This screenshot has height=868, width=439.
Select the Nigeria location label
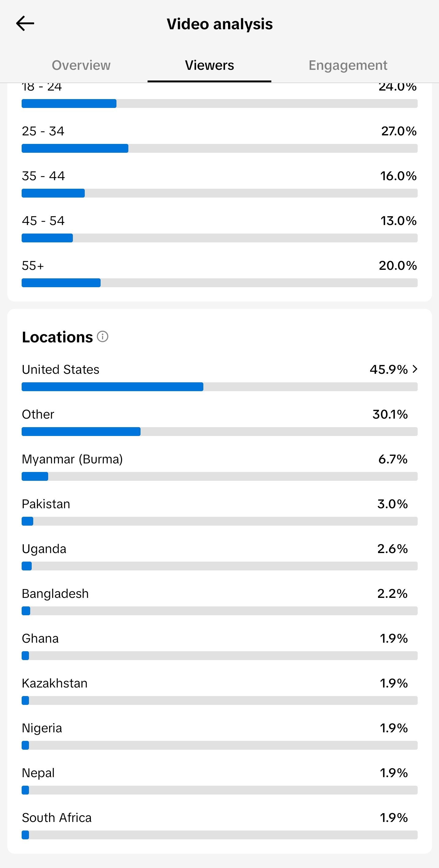(x=42, y=728)
